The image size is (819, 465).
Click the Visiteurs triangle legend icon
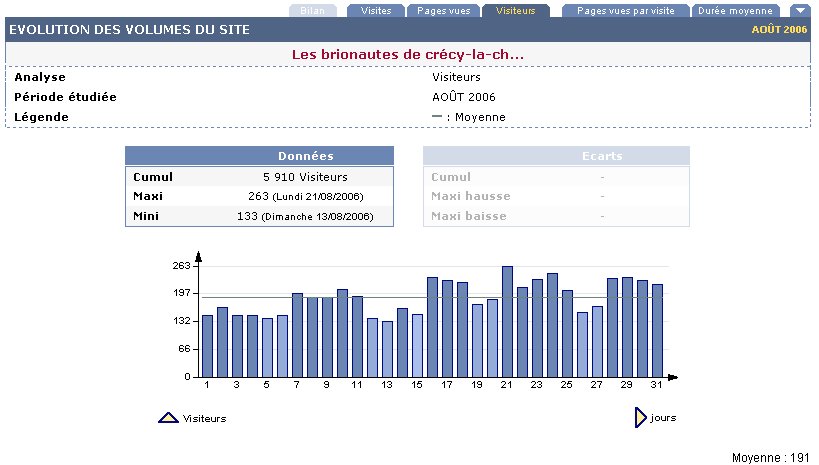(x=168, y=418)
